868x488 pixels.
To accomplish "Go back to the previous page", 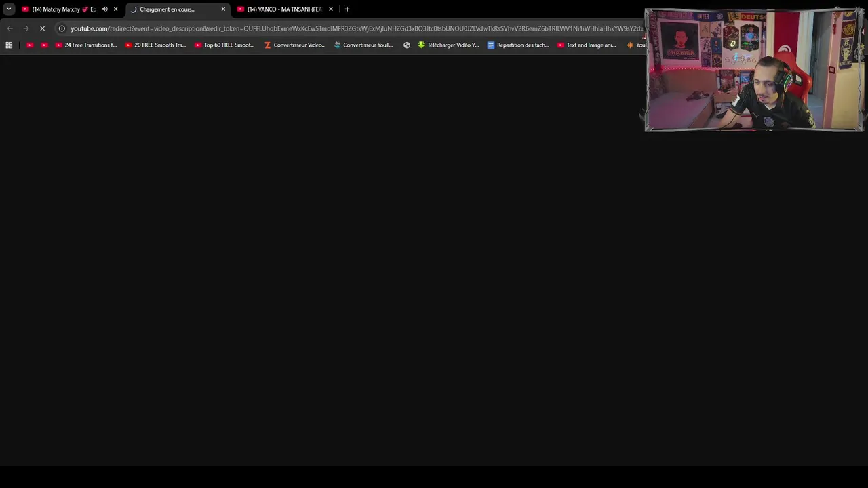I will pyautogui.click(x=9, y=28).
